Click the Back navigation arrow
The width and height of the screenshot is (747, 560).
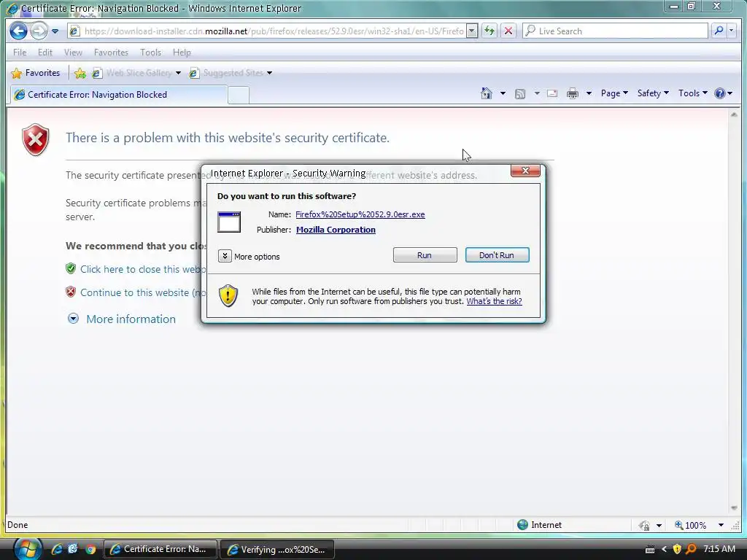[18, 31]
